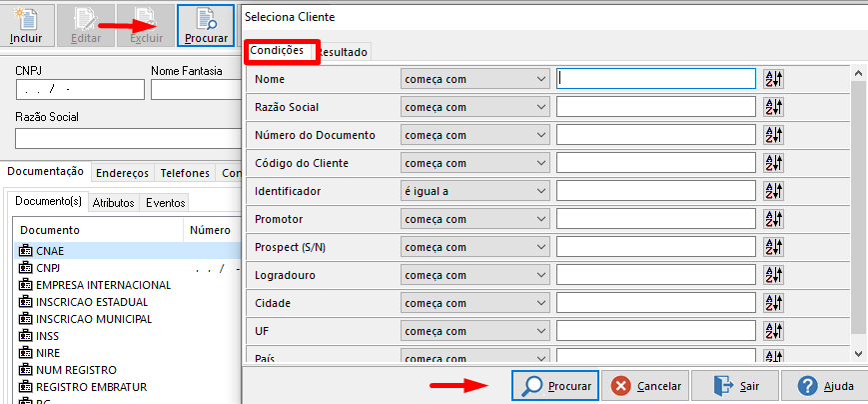Click the Incluir toolbar button

[x=26, y=25]
